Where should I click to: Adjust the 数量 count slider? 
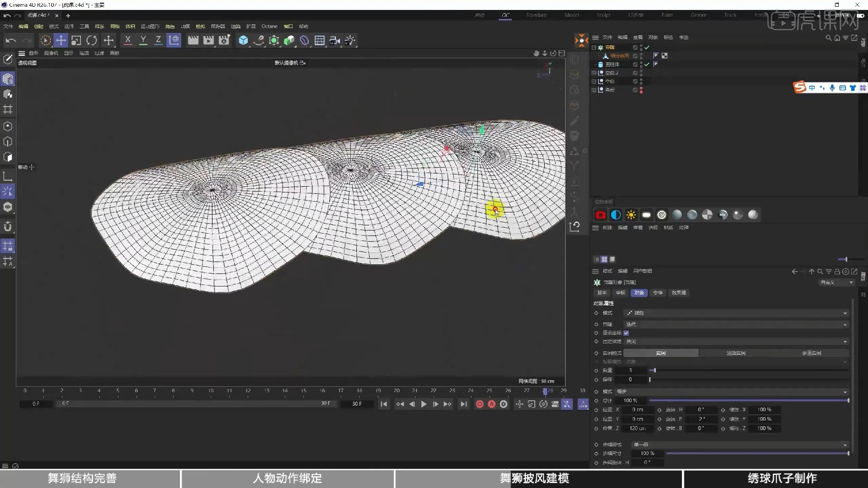point(749,371)
